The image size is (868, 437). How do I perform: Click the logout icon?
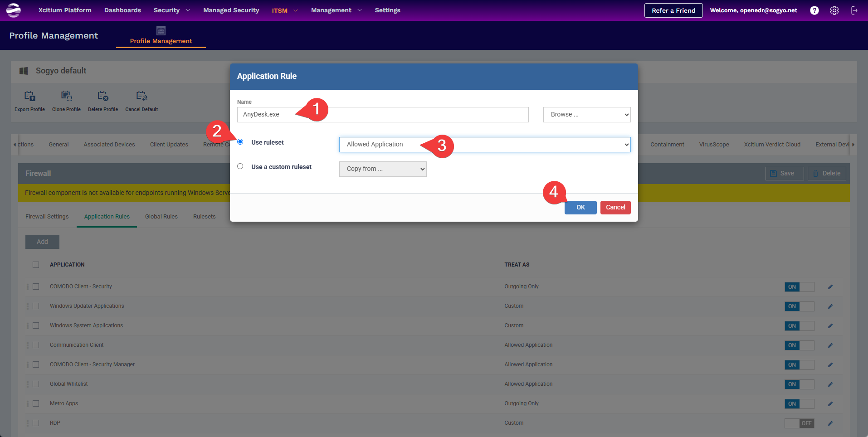(x=854, y=10)
